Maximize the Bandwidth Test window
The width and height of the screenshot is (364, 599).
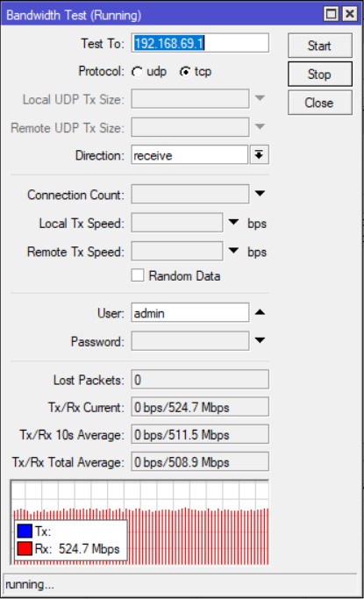coord(331,15)
